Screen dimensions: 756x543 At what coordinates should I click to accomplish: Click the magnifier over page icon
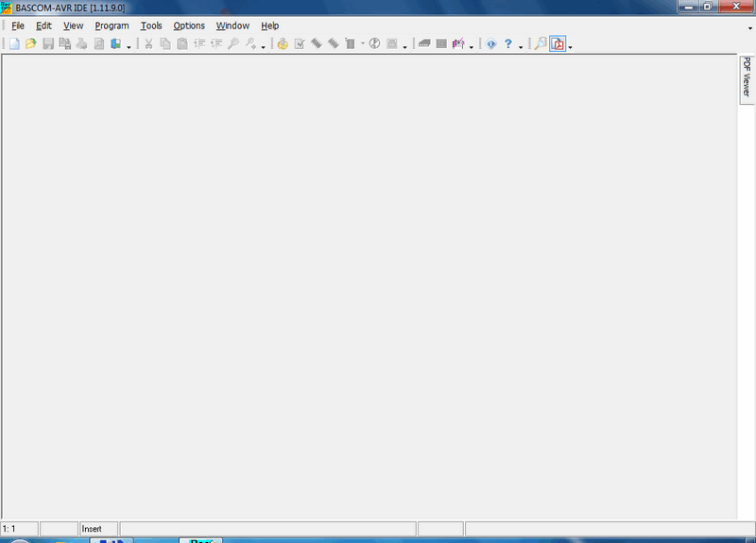pos(541,43)
